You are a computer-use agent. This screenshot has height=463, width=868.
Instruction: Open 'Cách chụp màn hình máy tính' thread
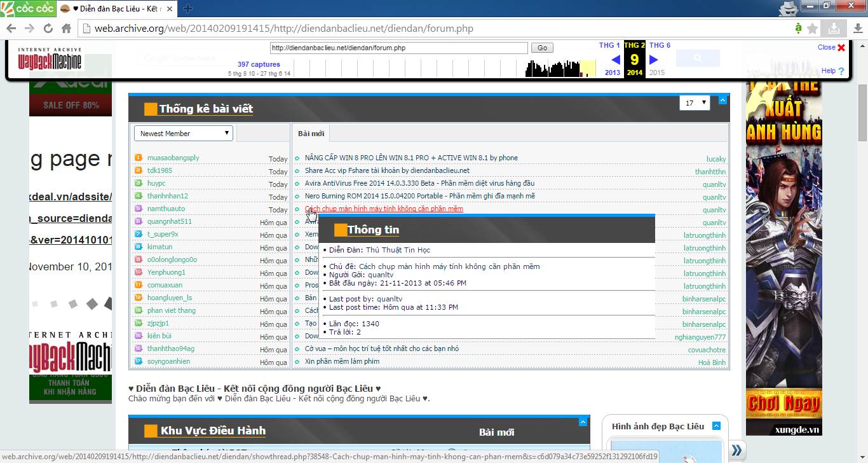coord(384,209)
